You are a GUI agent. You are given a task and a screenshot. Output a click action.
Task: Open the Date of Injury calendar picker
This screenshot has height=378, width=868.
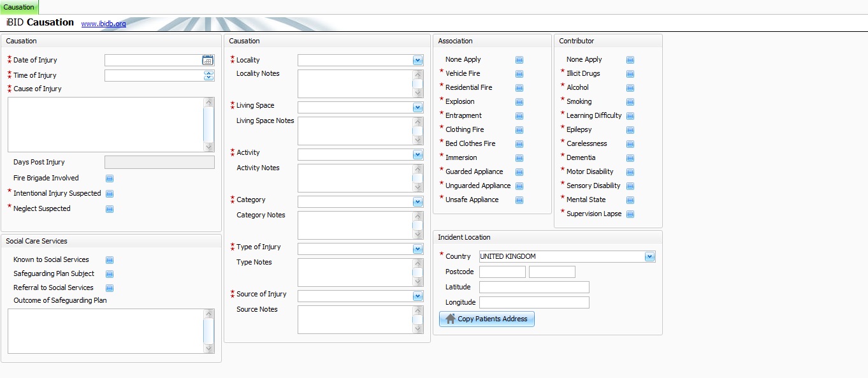point(208,60)
